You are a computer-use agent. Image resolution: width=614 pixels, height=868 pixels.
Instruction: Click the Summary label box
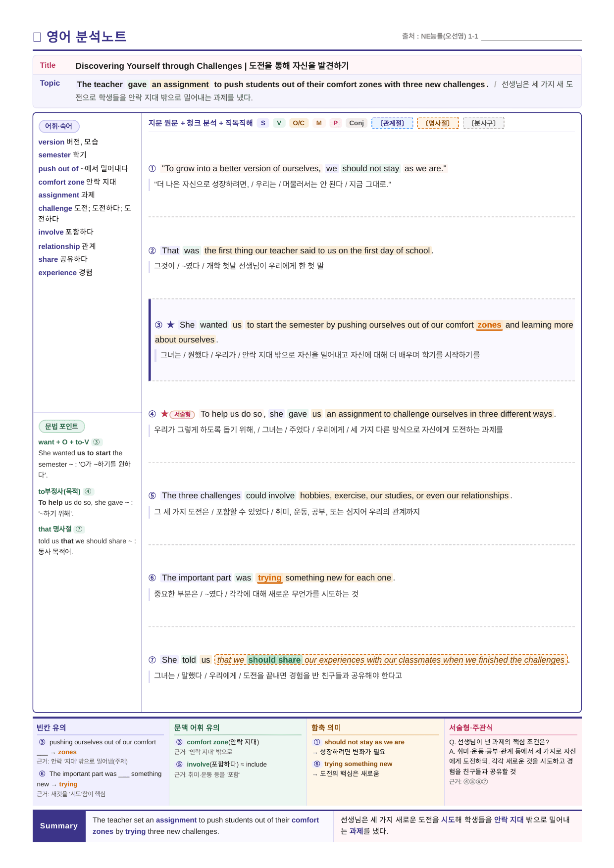point(59,826)
